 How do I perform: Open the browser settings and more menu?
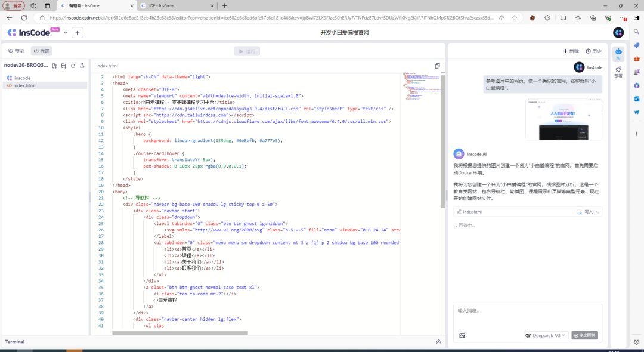623,18
